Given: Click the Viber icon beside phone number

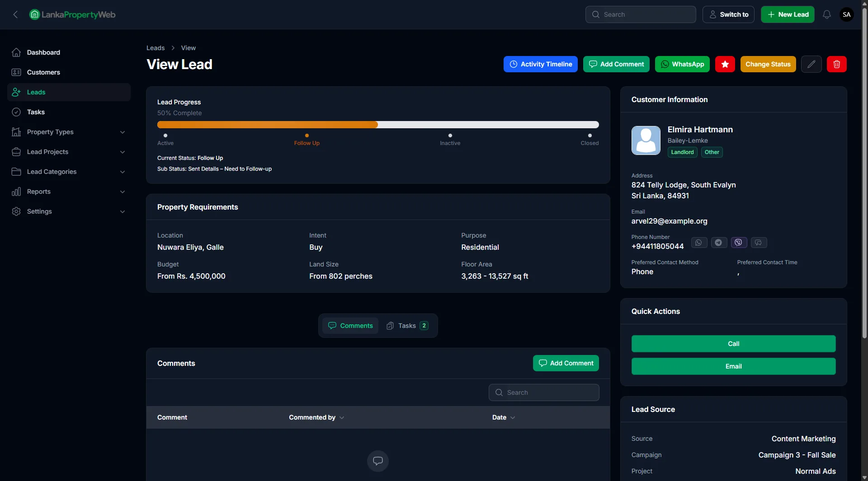Looking at the screenshot, I should click(x=739, y=243).
